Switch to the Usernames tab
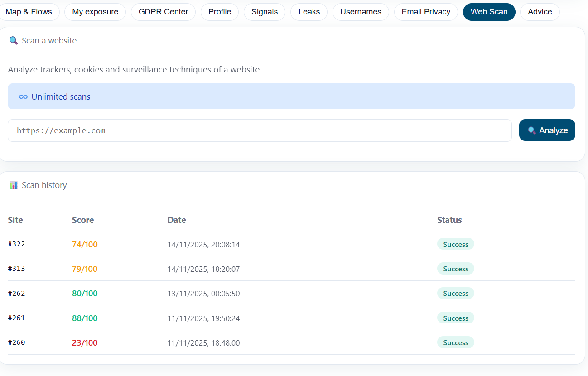The width and height of the screenshot is (588, 376). [361, 12]
